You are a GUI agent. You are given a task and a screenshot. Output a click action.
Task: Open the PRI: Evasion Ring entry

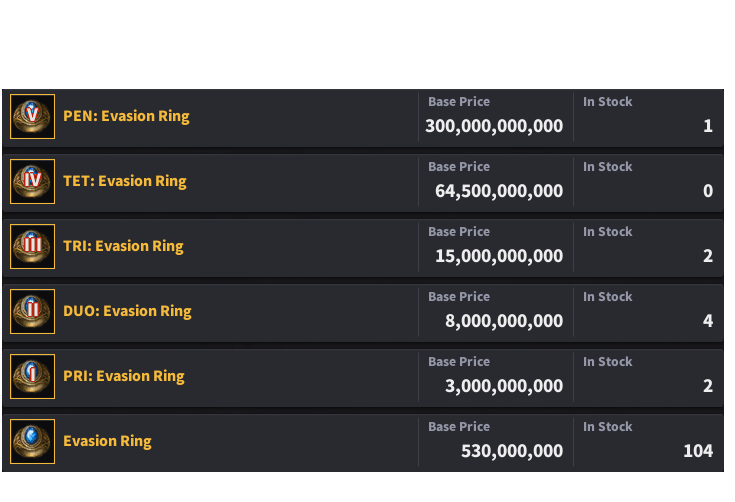(x=124, y=376)
